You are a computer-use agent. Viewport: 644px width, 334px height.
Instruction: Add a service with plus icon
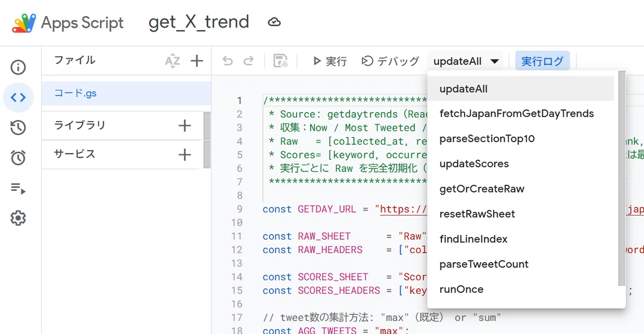[185, 155]
